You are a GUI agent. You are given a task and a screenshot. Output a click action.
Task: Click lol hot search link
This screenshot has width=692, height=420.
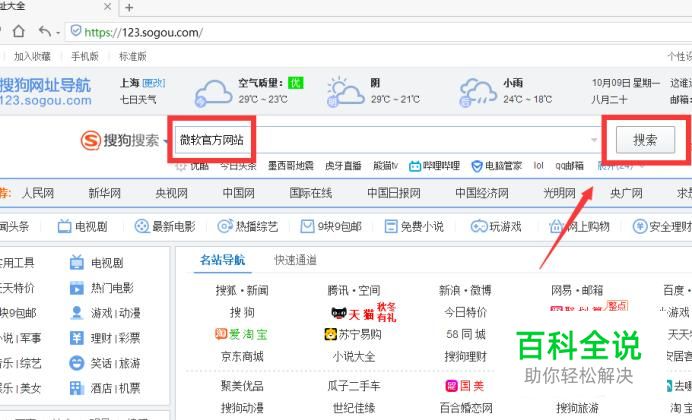point(538,165)
